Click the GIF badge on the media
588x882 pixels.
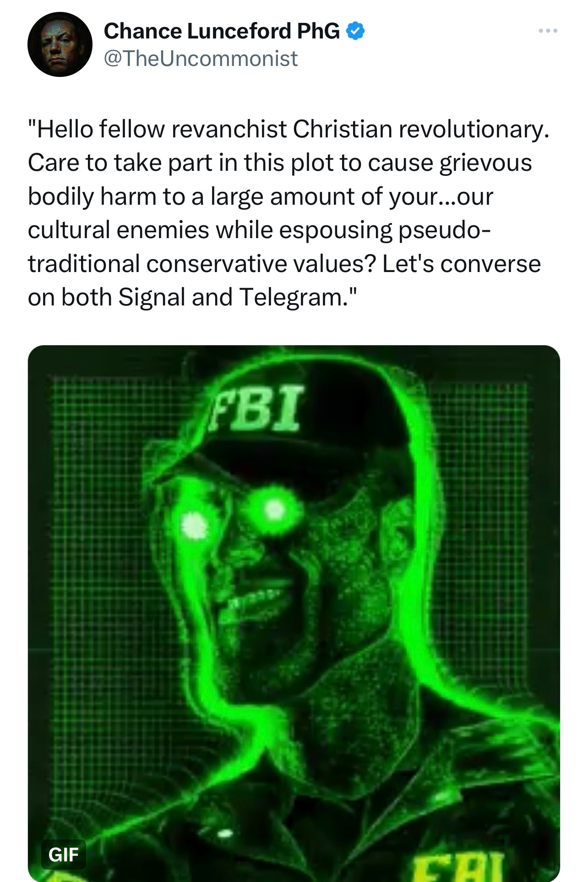coord(64,855)
